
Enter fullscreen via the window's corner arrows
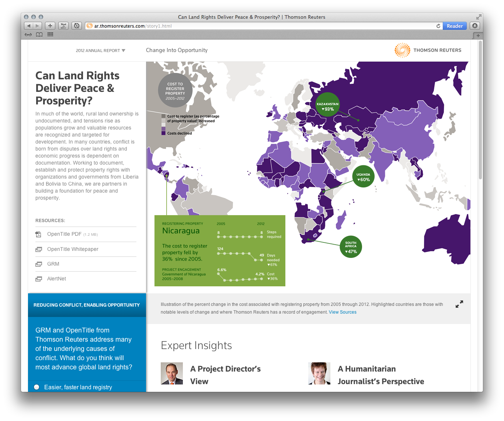pyautogui.click(x=479, y=17)
